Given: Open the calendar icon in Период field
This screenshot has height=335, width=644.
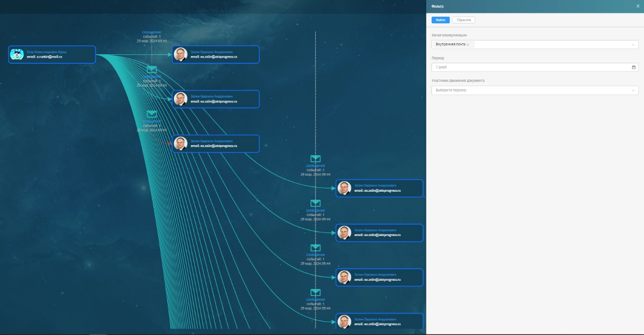Looking at the screenshot, I should click(x=634, y=67).
